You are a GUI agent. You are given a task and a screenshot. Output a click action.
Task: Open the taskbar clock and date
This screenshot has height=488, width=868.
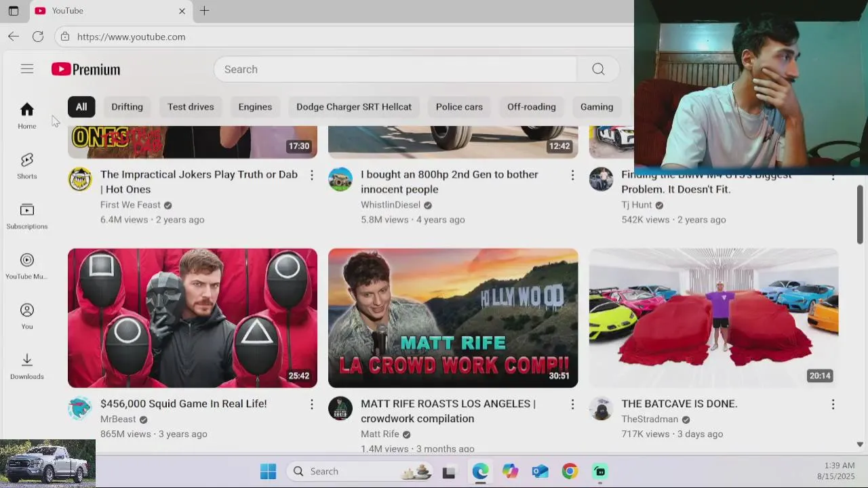pos(836,471)
